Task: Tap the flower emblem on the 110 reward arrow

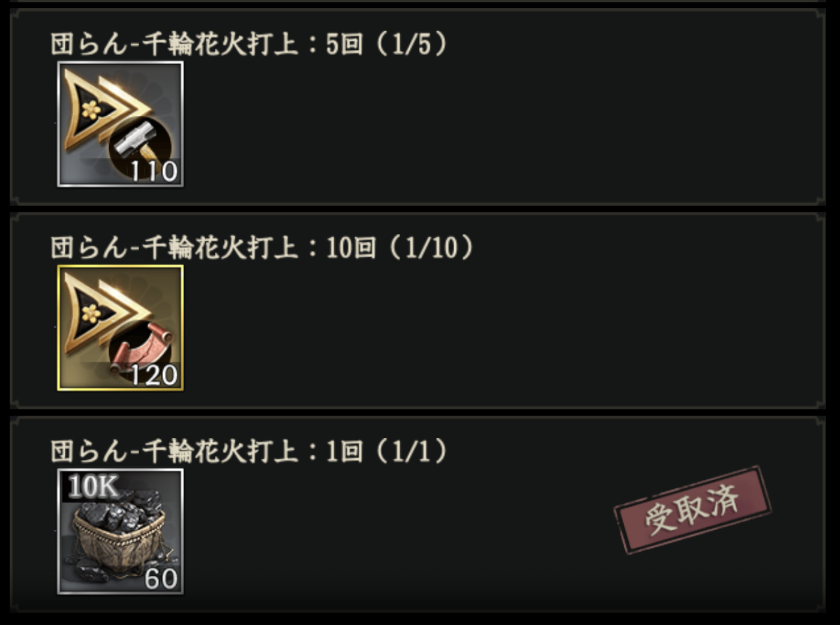Action: 91,109
